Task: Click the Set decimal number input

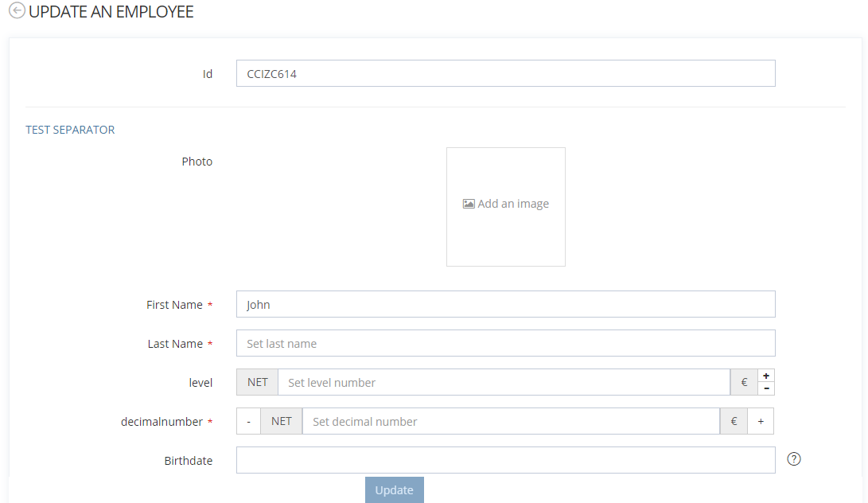Action: pos(510,421)
